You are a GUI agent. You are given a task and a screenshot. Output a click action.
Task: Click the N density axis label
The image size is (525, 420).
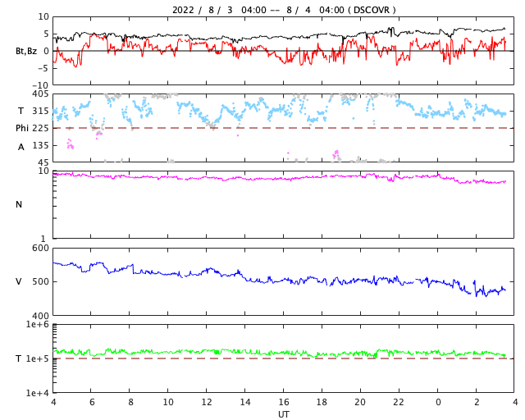point(19,204)
